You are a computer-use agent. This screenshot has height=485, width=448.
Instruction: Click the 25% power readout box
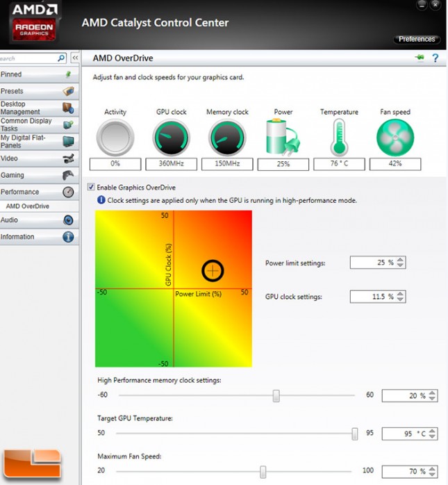[283, 164]
